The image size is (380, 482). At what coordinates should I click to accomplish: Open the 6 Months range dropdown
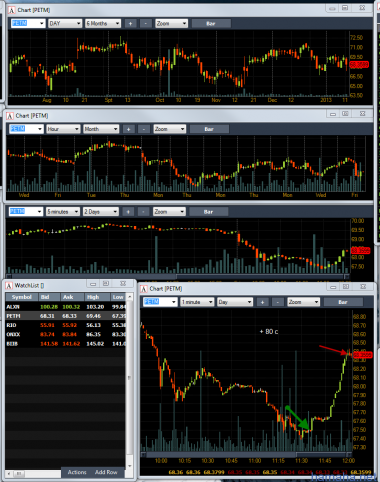[103, 23]
